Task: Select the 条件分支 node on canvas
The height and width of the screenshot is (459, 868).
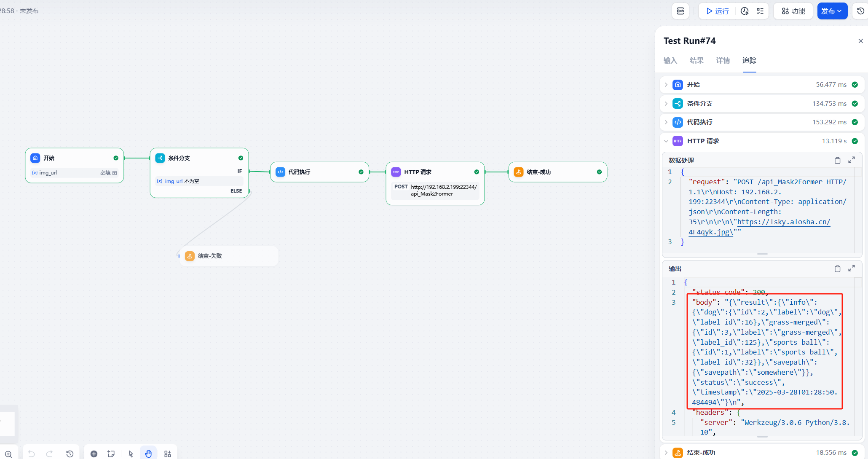Action: click(x=199, y=173)
